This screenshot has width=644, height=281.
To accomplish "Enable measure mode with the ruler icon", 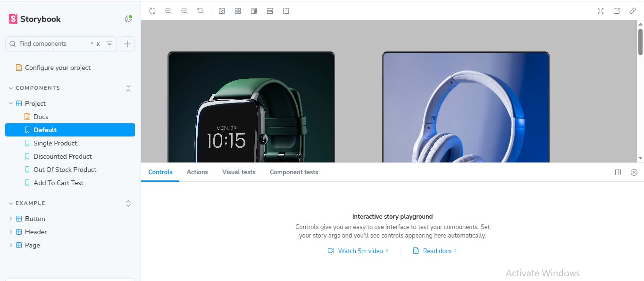I will (x=269, y=10).
